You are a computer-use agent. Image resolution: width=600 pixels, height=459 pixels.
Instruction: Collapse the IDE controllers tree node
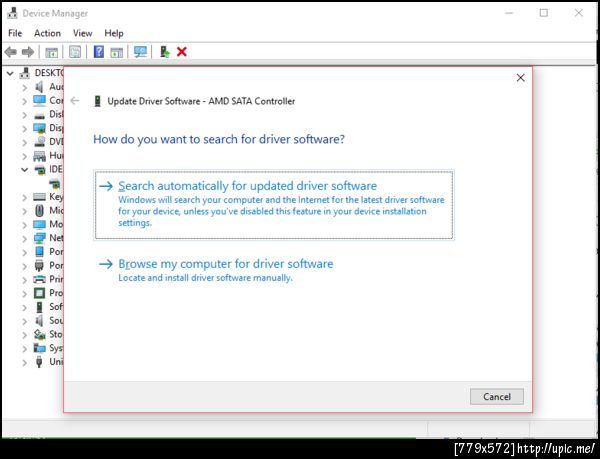(24, 169)
